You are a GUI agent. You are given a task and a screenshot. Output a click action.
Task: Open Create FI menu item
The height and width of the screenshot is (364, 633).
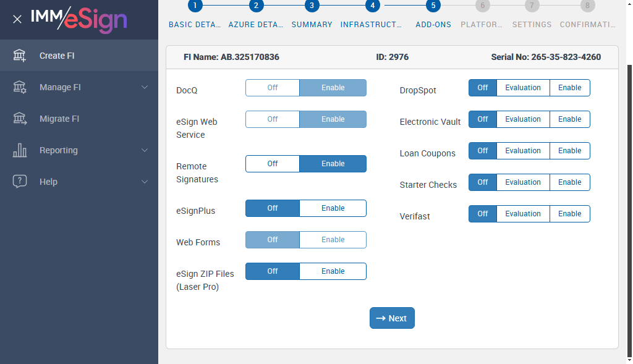click(79, 55)
